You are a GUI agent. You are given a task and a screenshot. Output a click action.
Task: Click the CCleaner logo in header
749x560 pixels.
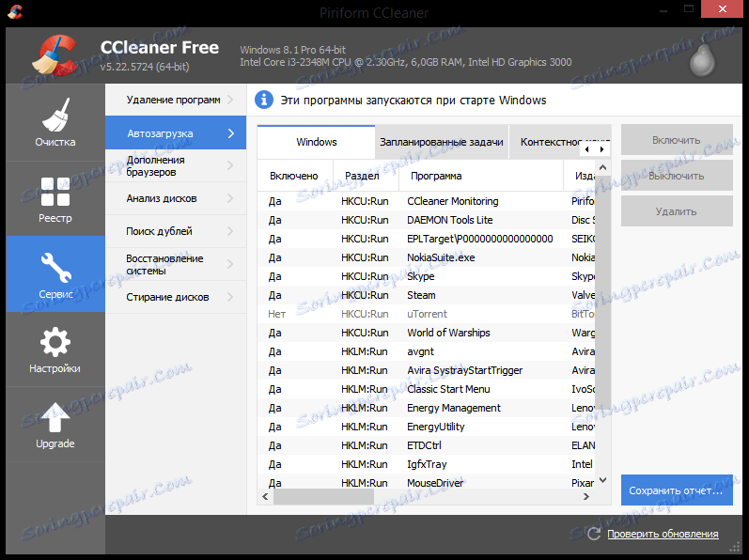click(x=56, y=55)
